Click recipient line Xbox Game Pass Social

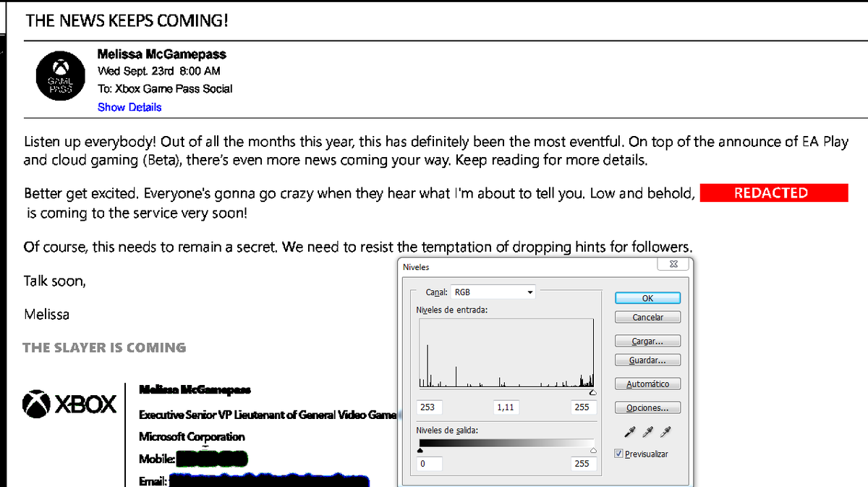165,89
